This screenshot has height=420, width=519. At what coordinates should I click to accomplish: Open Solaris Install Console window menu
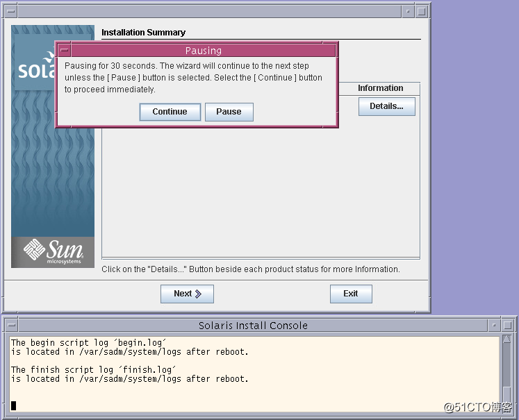(x=12, y=325)
